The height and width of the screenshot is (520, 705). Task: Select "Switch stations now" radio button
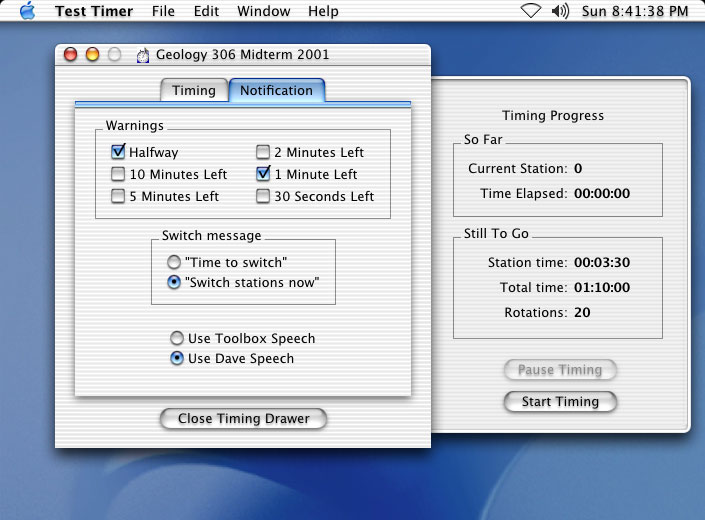[175, 282]
